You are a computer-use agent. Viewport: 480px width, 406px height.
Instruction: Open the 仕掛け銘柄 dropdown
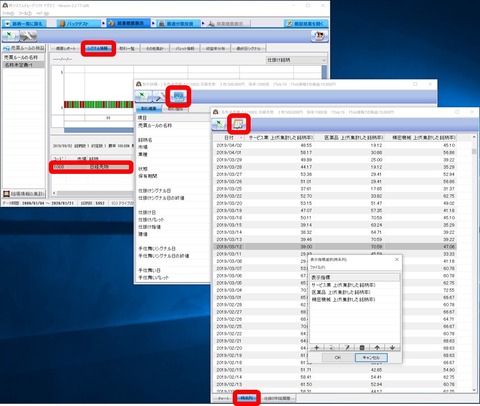click(x=296, y=60)
